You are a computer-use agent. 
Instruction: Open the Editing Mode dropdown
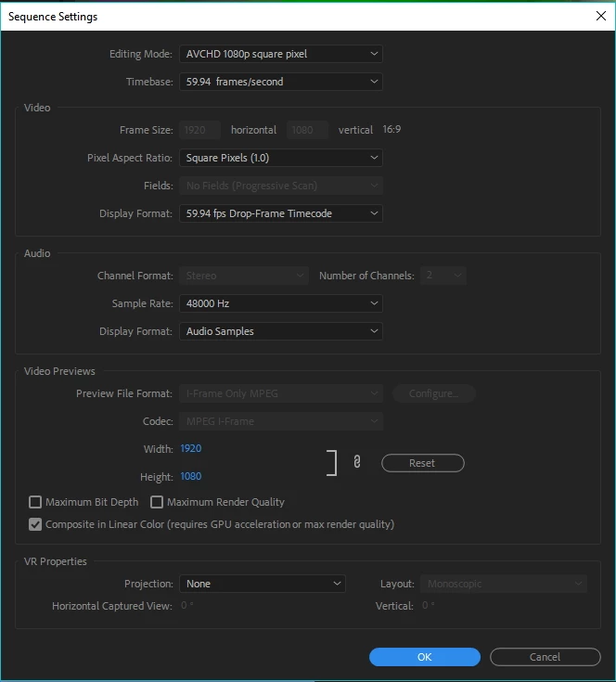(x=281, y=54)
